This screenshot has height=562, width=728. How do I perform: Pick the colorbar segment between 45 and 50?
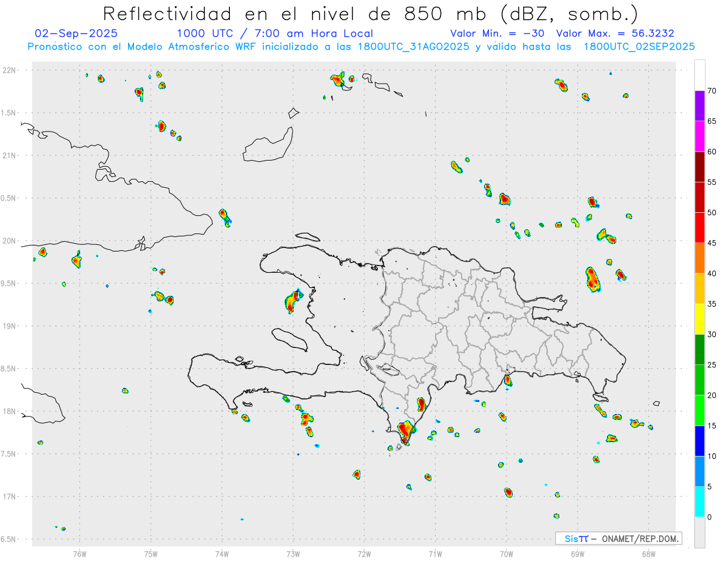pos(699,228)
